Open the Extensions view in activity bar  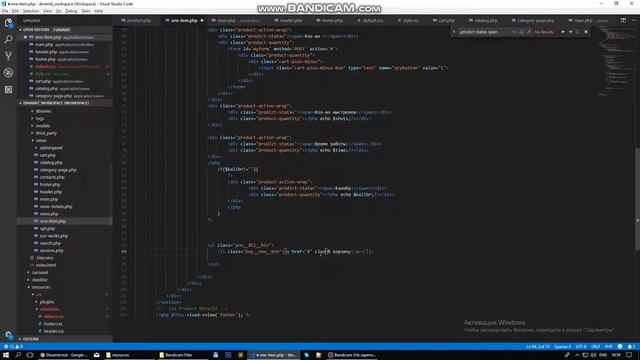click(8, 89)
